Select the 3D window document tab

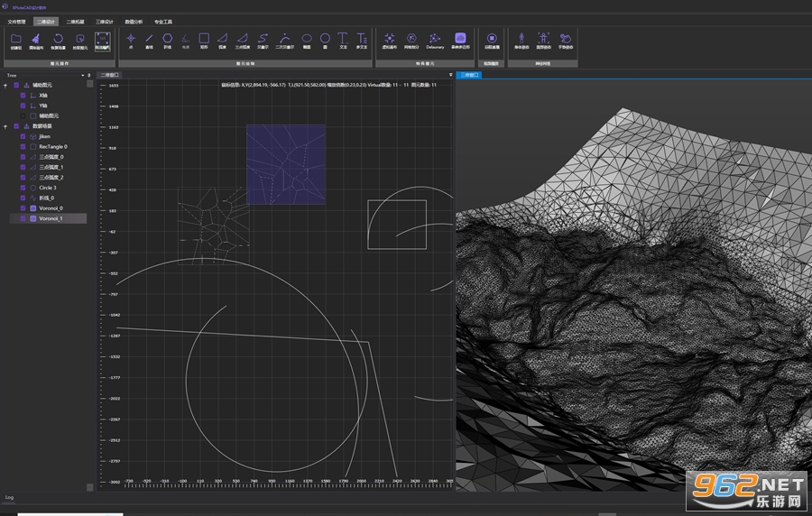click(469, 75)
